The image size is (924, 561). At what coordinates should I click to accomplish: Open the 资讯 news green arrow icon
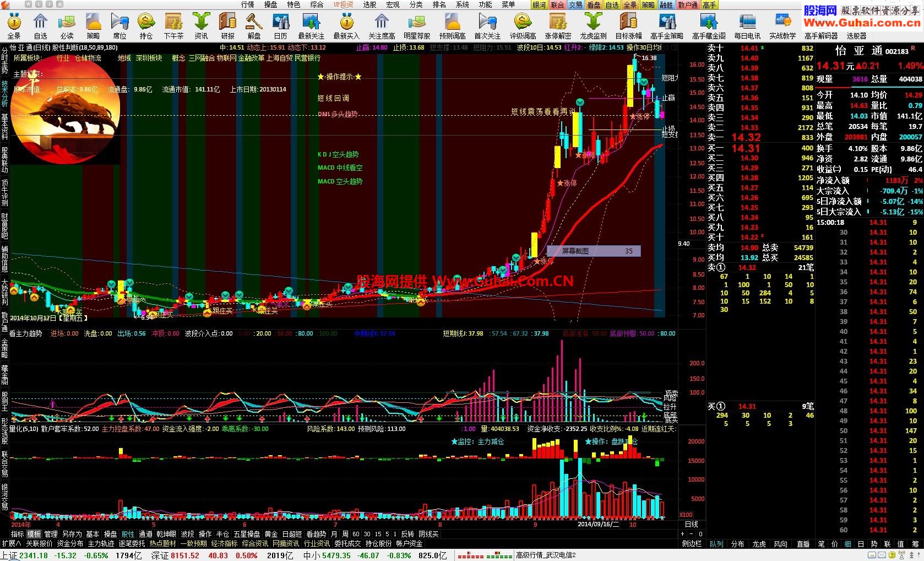tap(201, 26)
